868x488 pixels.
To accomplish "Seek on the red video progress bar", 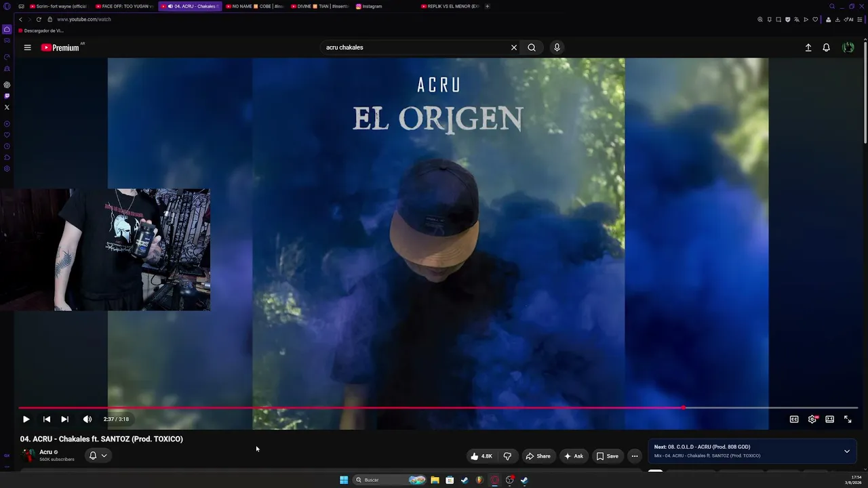I will click(438, 408).
